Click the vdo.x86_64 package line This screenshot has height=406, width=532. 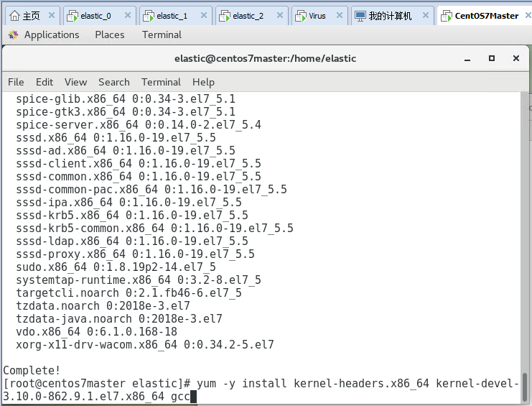click(96, 331)
